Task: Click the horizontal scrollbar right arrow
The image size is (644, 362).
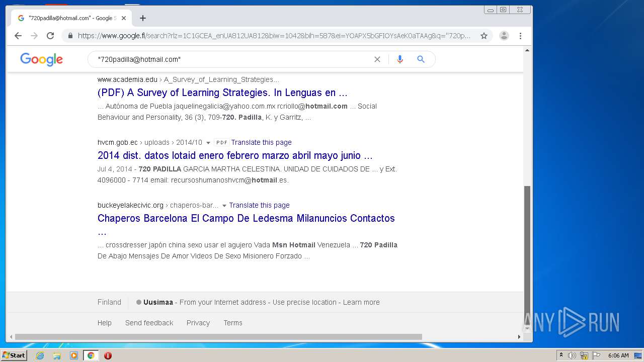Action: 519,337
